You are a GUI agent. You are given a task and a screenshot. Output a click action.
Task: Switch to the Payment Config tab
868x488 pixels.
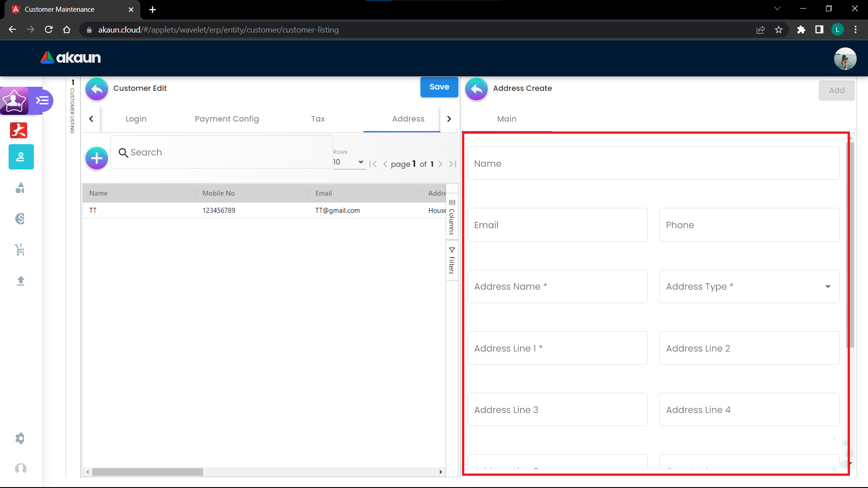[x=226, y=119]
